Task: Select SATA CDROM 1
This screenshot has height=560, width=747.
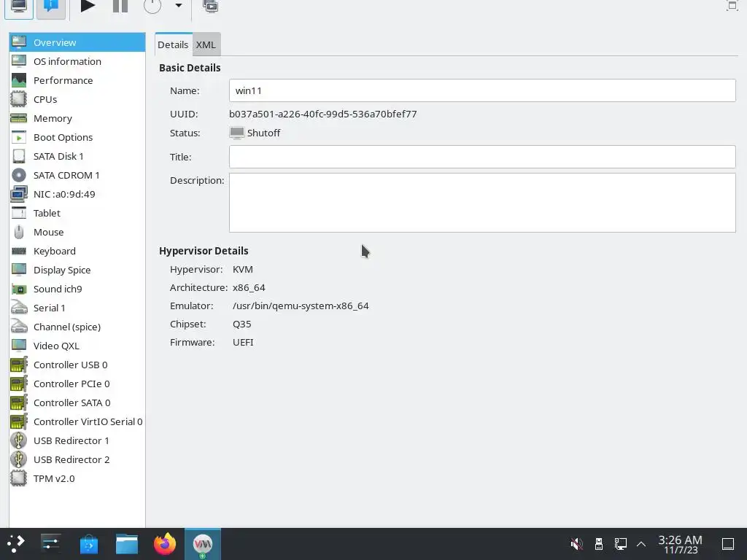Action: click(x=77, y=175)
